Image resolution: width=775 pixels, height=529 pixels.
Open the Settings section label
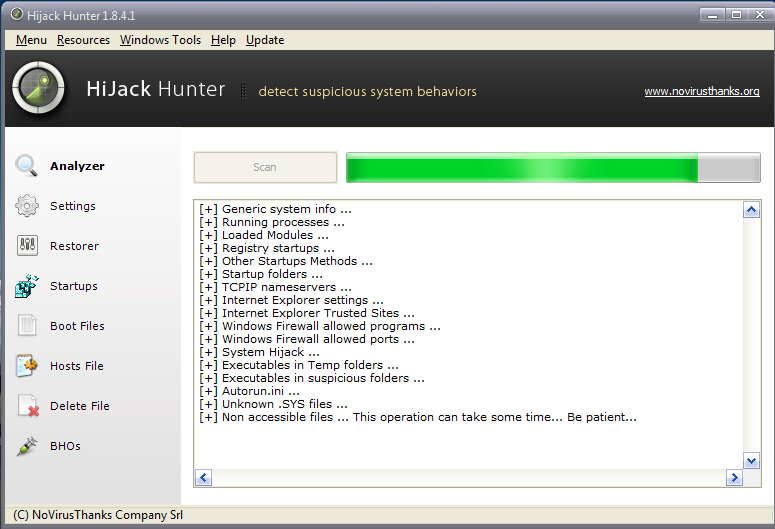73,206
